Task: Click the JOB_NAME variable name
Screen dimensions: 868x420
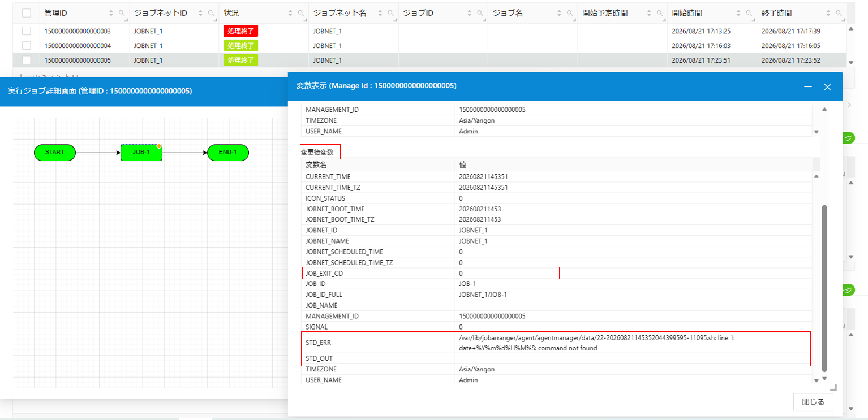Action: 321,305
